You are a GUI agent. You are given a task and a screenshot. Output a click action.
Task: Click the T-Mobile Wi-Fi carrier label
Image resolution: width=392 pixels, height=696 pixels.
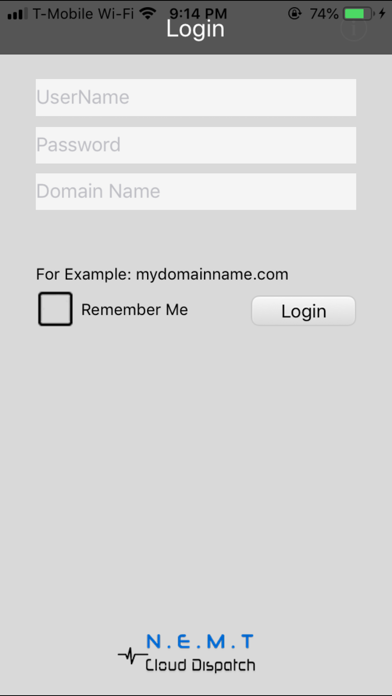point(83,14)
